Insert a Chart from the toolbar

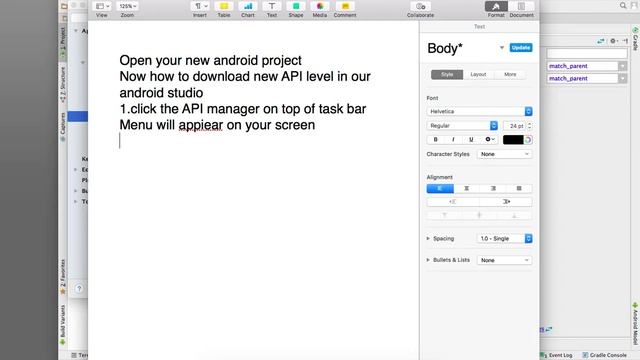(x=247, y=7)
